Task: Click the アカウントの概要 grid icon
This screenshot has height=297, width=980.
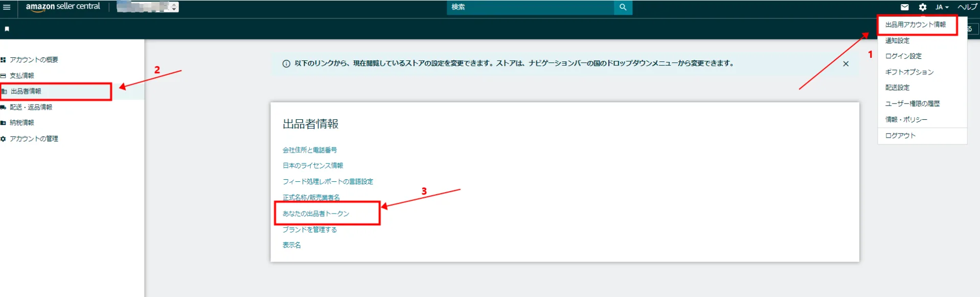Action: pos(3,60)
